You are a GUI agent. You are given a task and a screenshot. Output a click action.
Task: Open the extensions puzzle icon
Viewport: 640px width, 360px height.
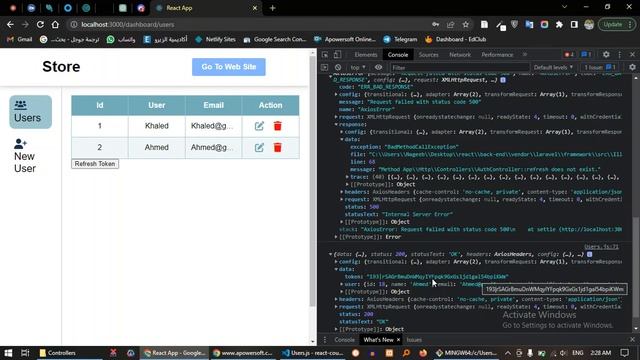click(559, 24)
